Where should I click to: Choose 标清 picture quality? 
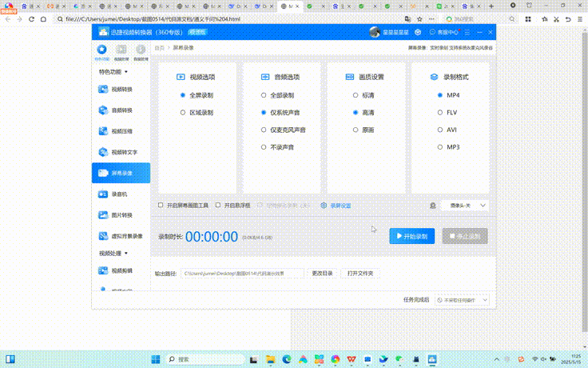tap(364, 95)
